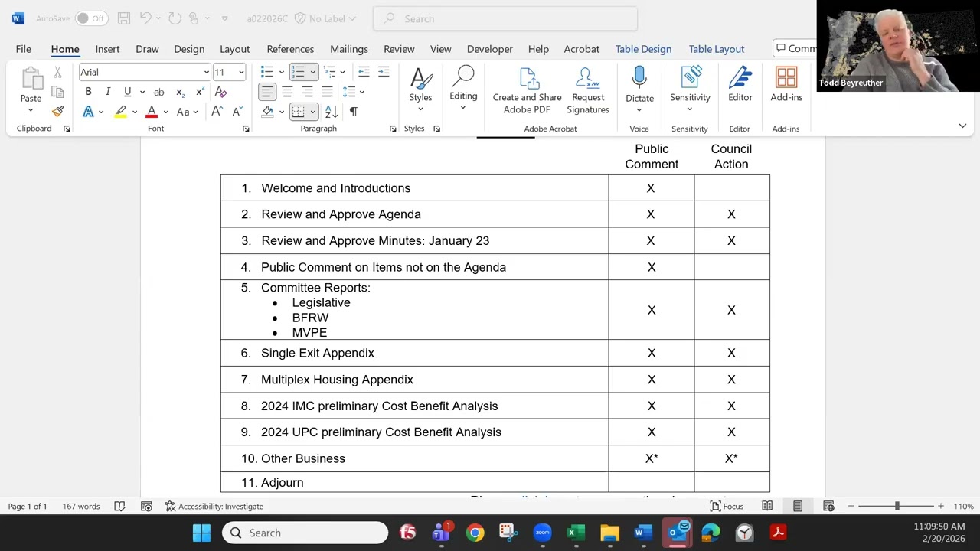980x551 pixels.
Task: Expand the Line and Paragraph Spacing dropdown
Action: tap(361, 92)
